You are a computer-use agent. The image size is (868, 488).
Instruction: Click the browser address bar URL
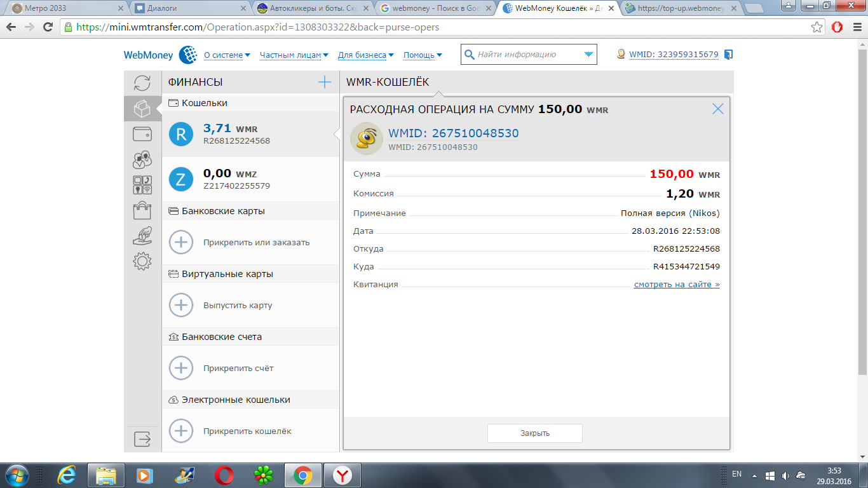point(258,27)
